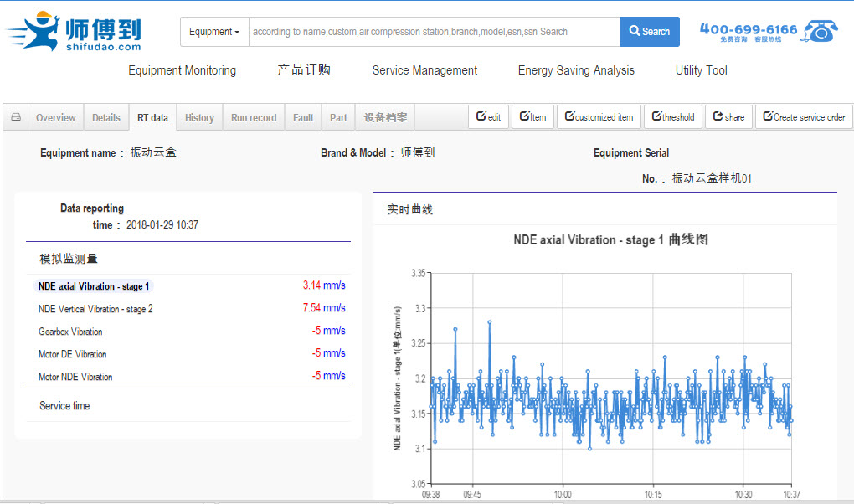Screen dimensions: 854x504
Task: Open Service Management menu
Action: pos(424,71)
